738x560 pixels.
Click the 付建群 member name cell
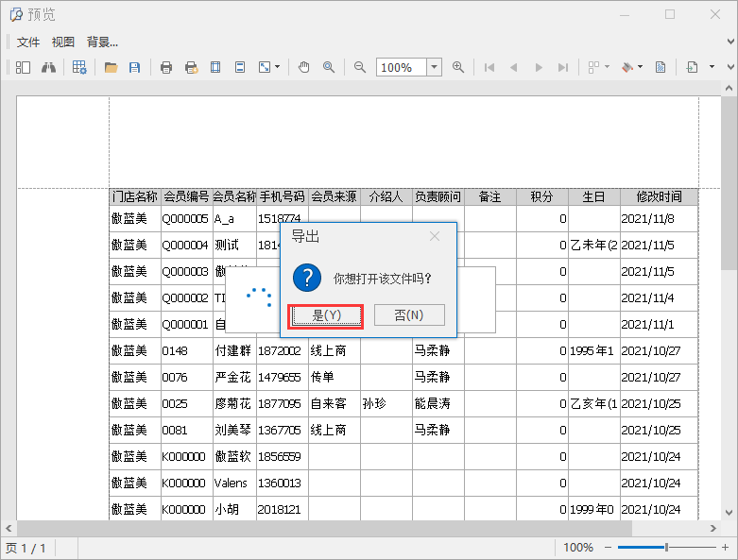tap(233, 350)
